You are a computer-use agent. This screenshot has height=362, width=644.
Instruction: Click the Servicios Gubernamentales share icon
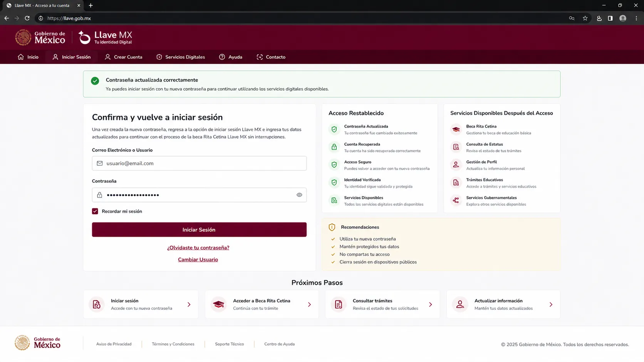[456, 200]
